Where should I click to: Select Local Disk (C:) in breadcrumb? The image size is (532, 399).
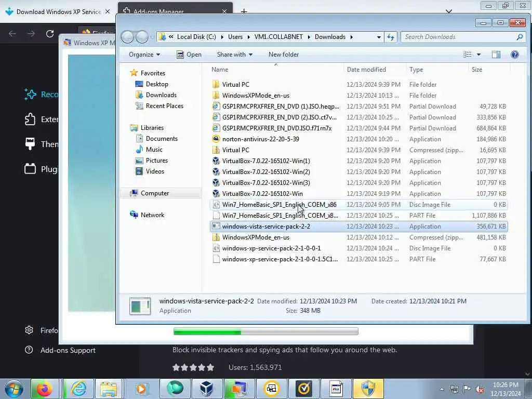click(196, 37)
